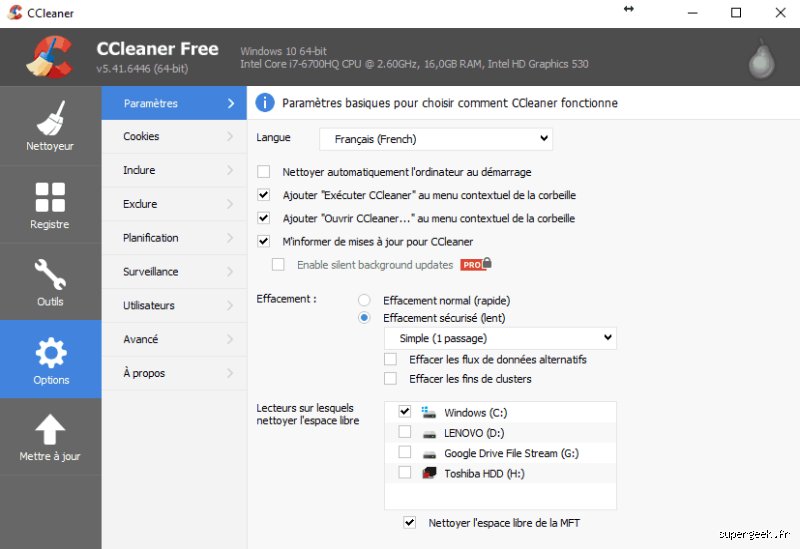Click the 'CCleaner Free' header title
The height and width of the screenshot is (549, 800).
(x=158, y=48)
